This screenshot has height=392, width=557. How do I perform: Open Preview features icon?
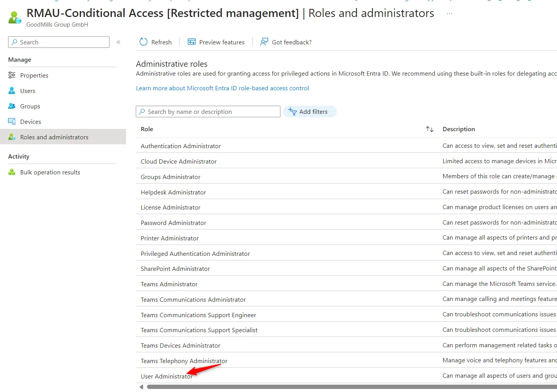point(192,42)
